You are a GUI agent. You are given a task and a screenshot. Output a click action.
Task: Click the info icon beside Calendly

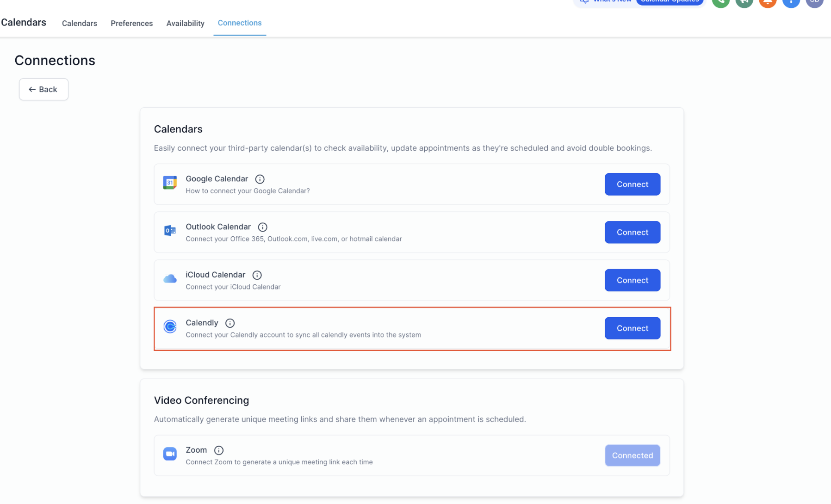coord(230,323)
